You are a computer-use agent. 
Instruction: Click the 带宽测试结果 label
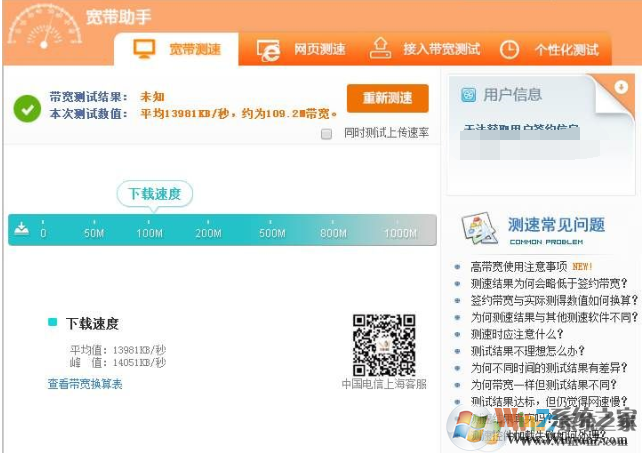pyautogui.click(x=88, y=97)
